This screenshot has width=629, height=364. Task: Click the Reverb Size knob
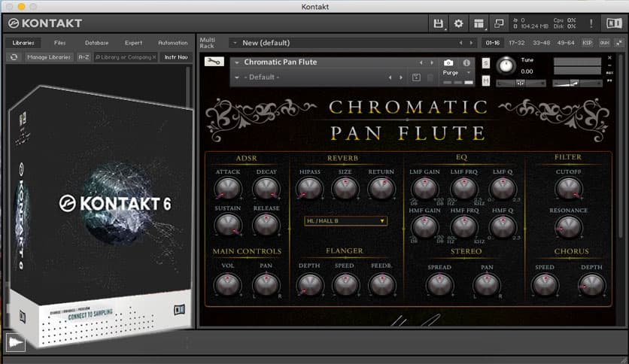click(x=345, y=189)
